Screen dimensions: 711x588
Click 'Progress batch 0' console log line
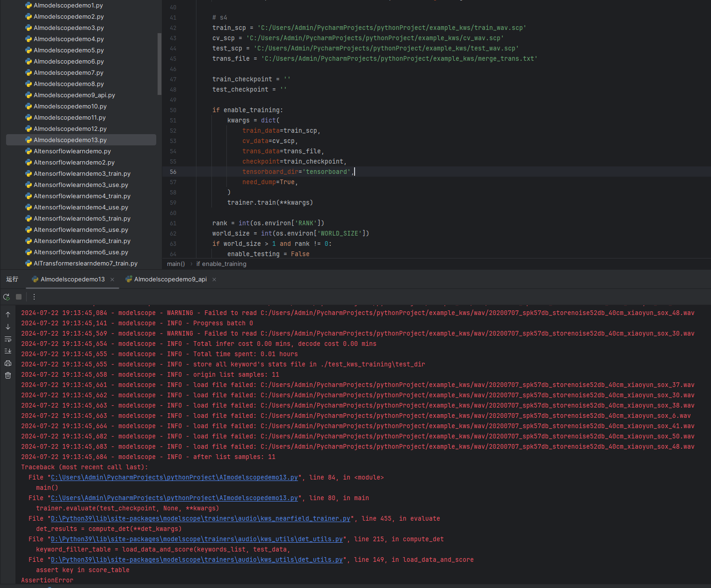(137, 323)
